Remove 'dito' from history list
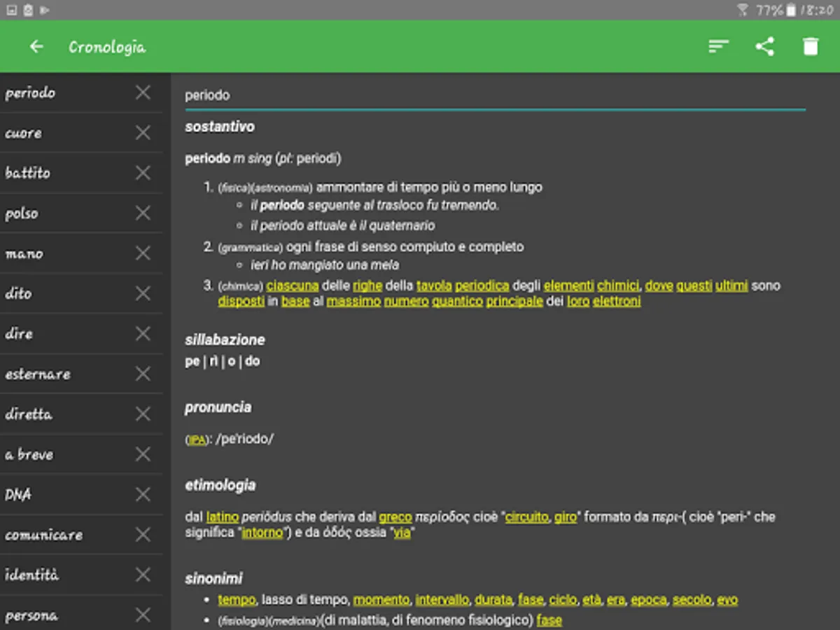This screenshot has width=840, height=630. [143, 293]
